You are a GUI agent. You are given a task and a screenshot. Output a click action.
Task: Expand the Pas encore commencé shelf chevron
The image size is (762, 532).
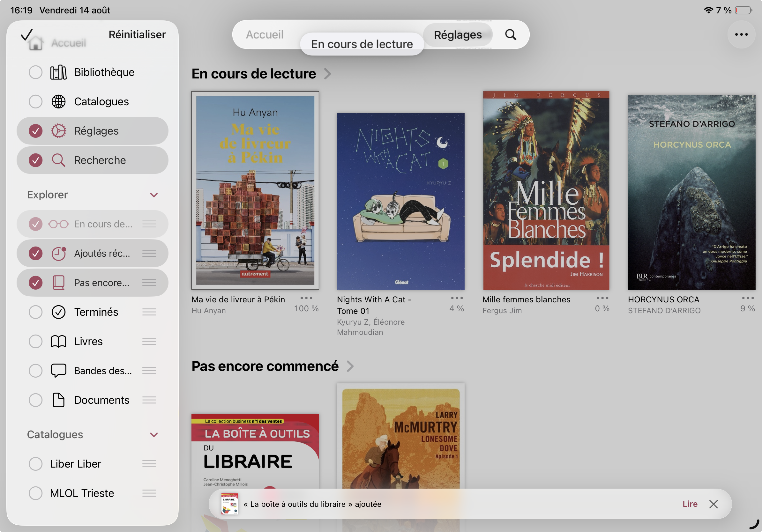click(350, 366)
